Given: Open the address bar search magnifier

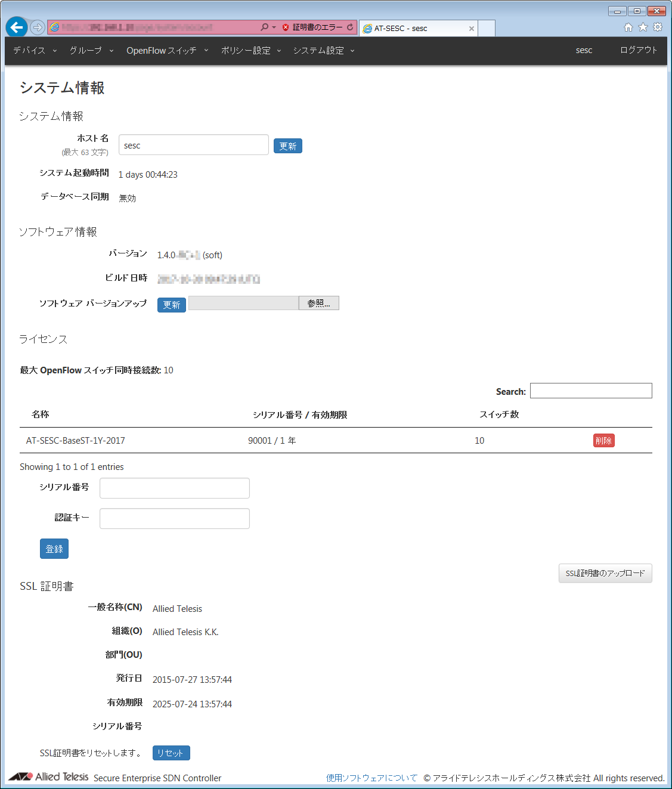Looking at the screenshot, I should click(x=264, y=27).
